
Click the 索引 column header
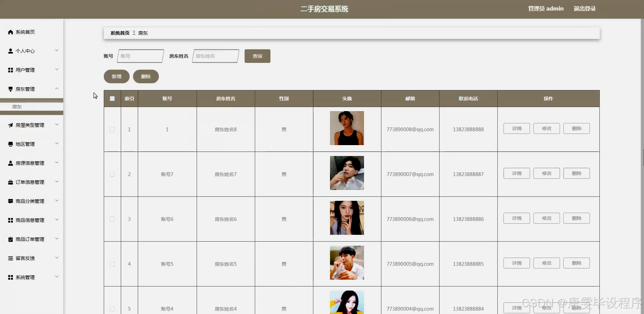(129, 99)
